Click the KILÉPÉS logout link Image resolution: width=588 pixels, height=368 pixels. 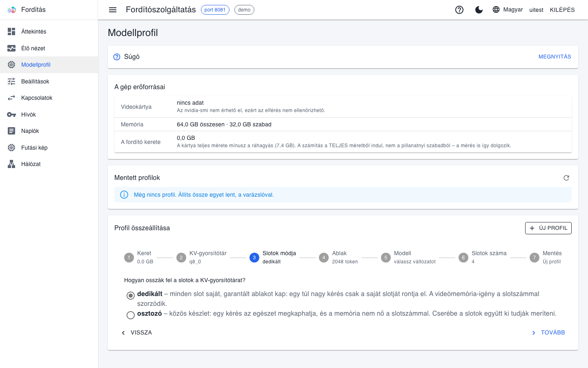pyautogui.click(x=562, y=10)
